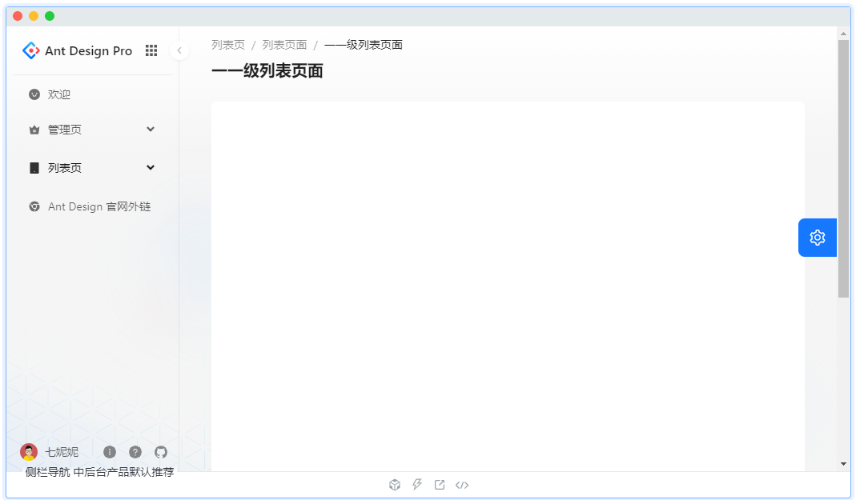This screenshot has height=500, width=868.
Task: Click the open-in-new-window icon in bottom bar
Action: [x=440, y=485]
